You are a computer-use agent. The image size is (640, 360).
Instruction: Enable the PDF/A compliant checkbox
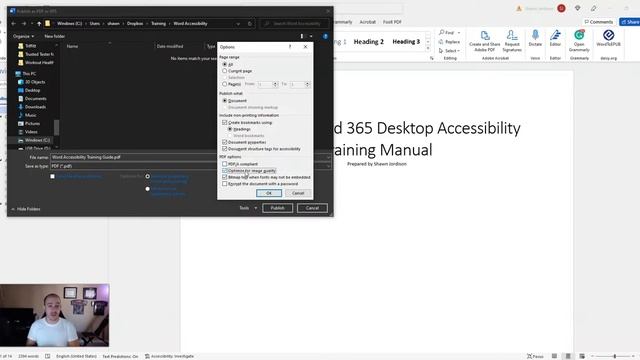[224, 164]
